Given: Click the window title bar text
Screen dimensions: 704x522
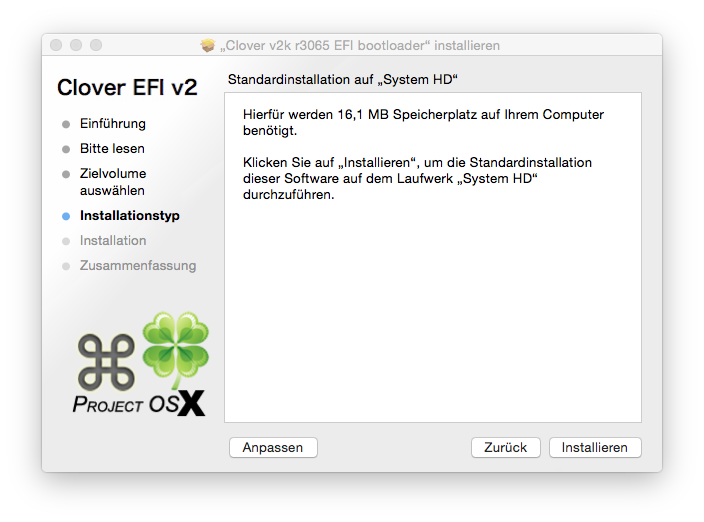Looking at the screenshot, I should [x=360, y=45].
